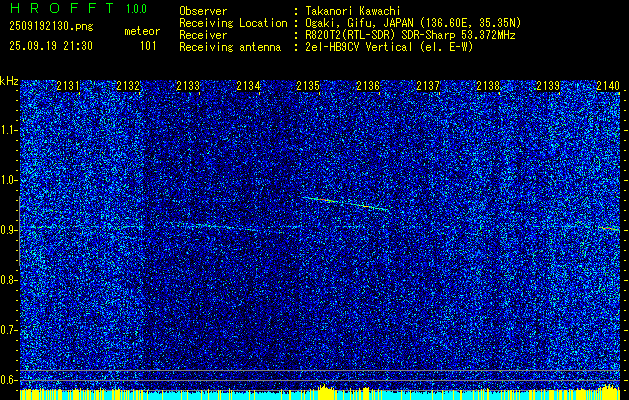The width and height of the screenshot is (629, 400).
Task: Click the 1.1 kHz axis tick label
Action: pos(8,130)
